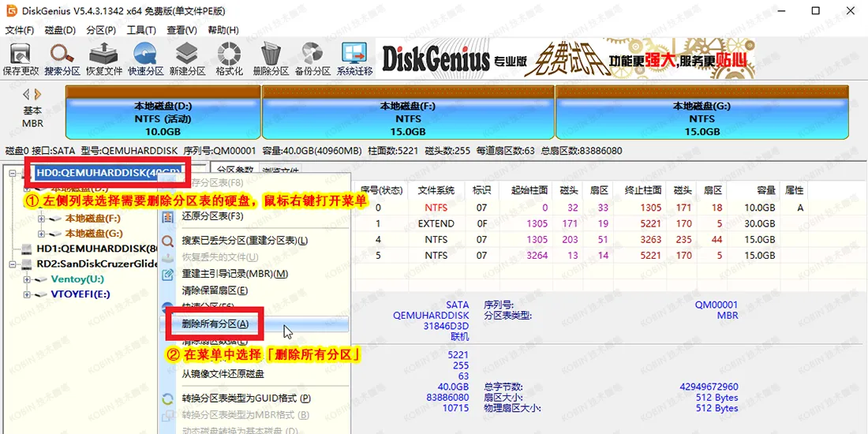Select the 本地磁盘(G:) tree item

(94, 233)
